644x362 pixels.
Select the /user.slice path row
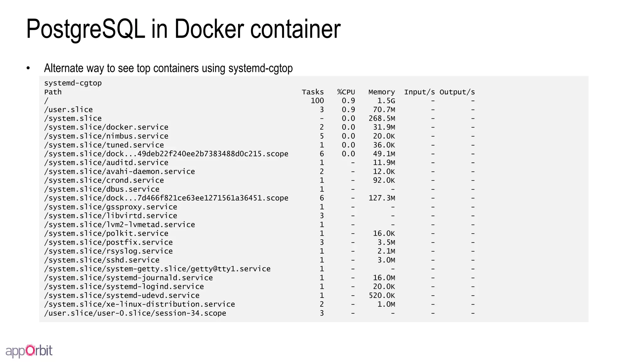[69, 110]
